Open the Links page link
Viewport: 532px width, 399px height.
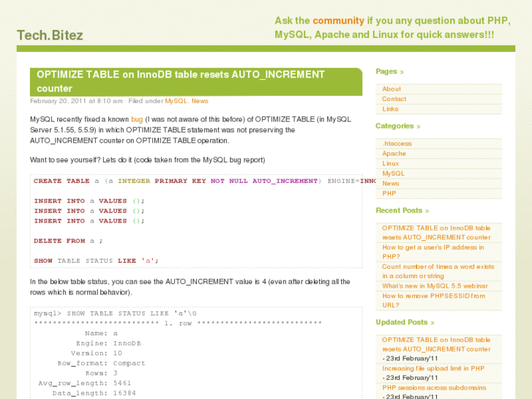click(x=390, y=109)
